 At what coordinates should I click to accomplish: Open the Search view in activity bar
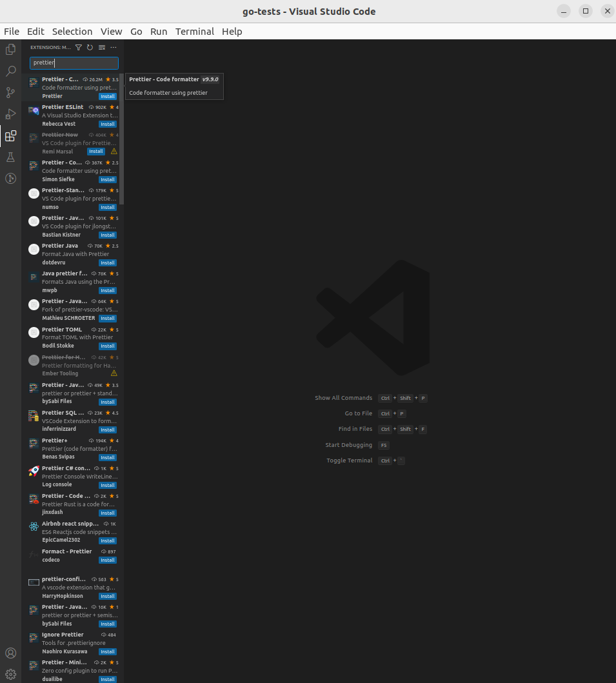pyautogui.click(x=10, y=71)
